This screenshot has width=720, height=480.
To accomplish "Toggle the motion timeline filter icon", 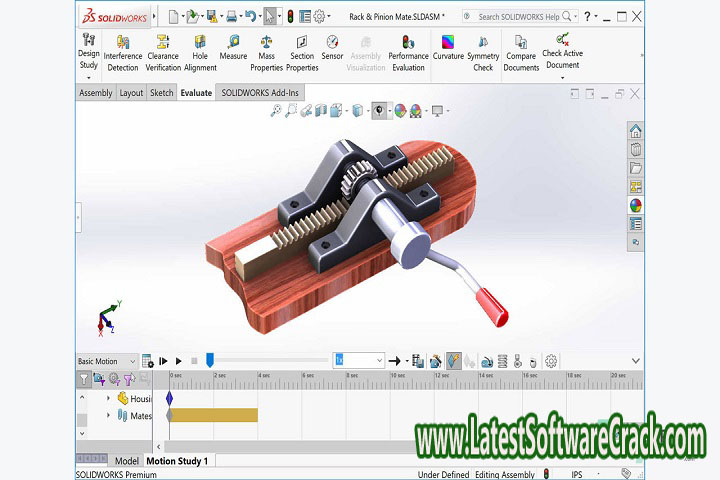I will tap(83, 379).
